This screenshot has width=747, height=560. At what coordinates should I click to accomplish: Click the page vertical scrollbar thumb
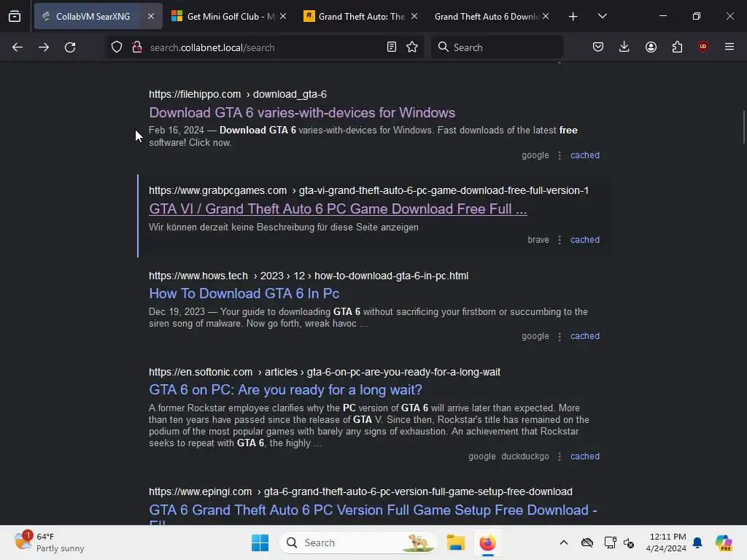pos(743,127)
